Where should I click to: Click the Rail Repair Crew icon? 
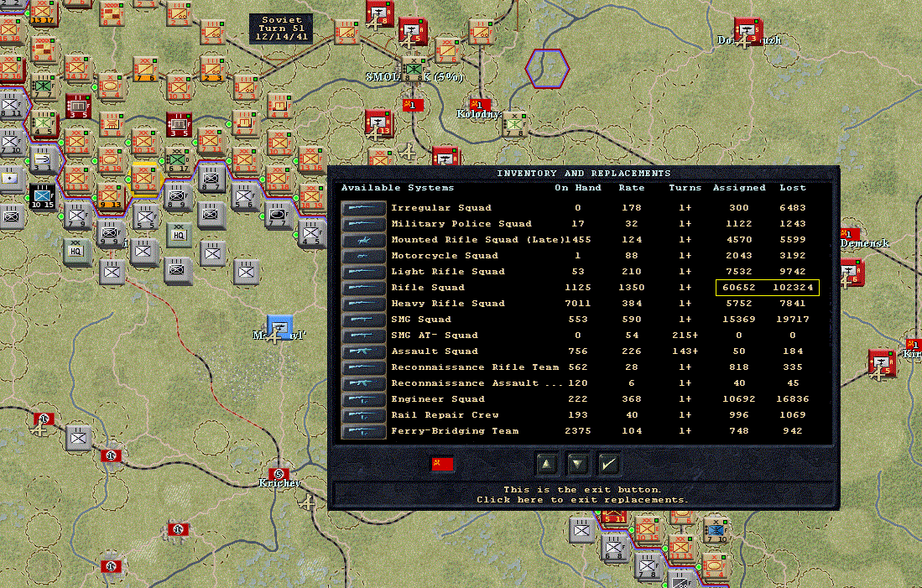(363, 414)
